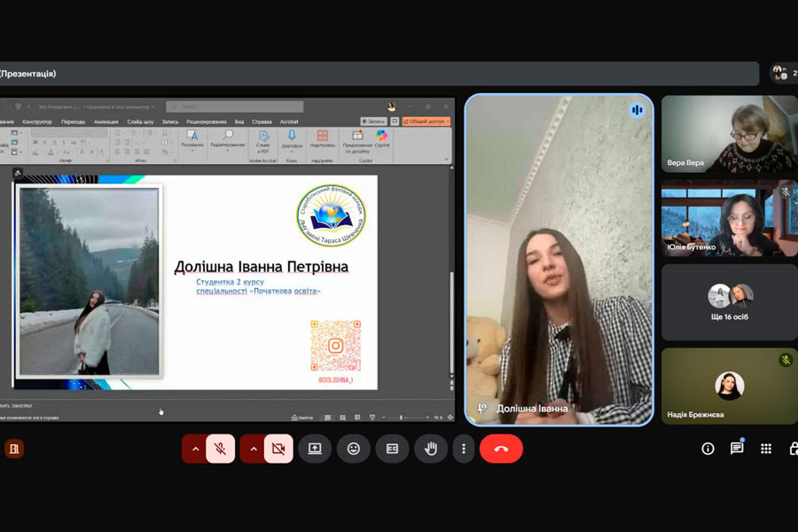Toggle the camera on/off button

(278, 449)
